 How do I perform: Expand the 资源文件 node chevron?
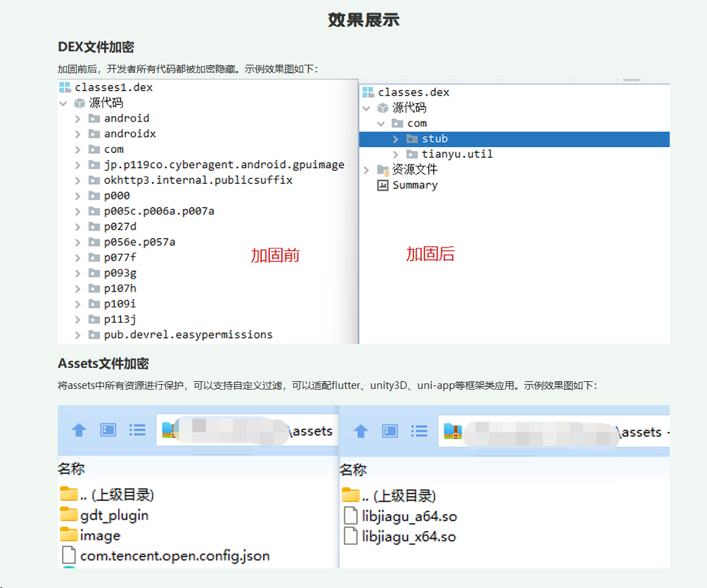(366, 170)
